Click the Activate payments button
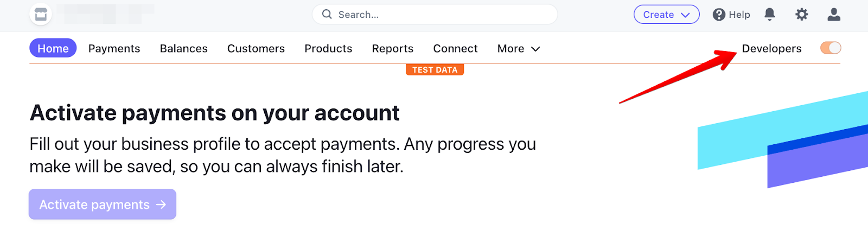 click(103, 204)
